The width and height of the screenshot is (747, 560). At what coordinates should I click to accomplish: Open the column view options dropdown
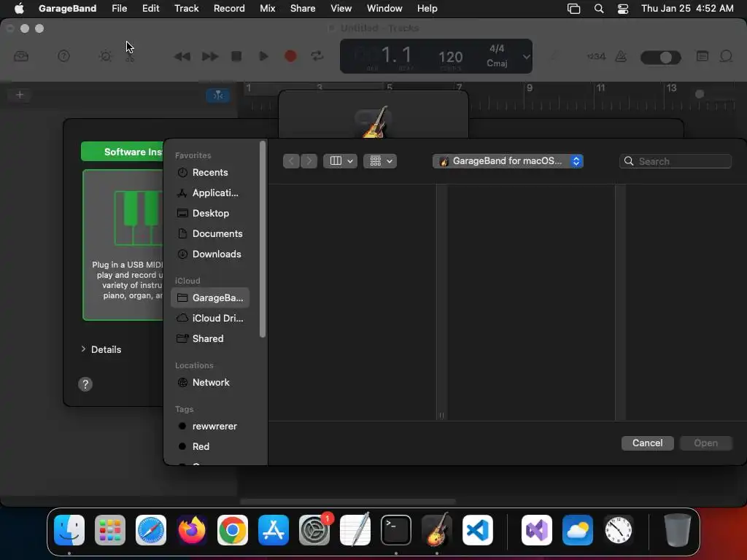pos(340,161)
